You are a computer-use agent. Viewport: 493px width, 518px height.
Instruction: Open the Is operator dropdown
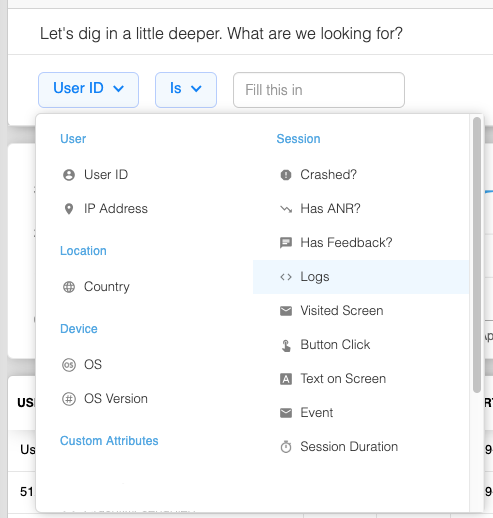[186, 90]
